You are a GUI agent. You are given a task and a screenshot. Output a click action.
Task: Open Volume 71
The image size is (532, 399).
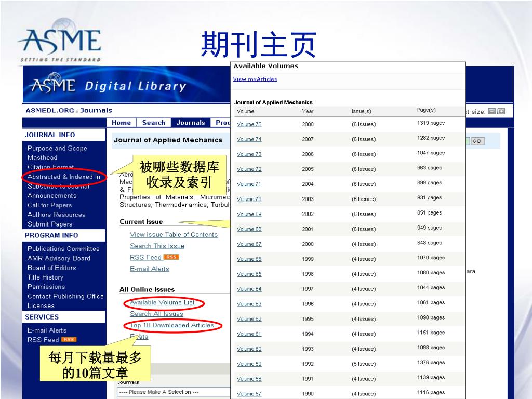[x=249, y=184]
